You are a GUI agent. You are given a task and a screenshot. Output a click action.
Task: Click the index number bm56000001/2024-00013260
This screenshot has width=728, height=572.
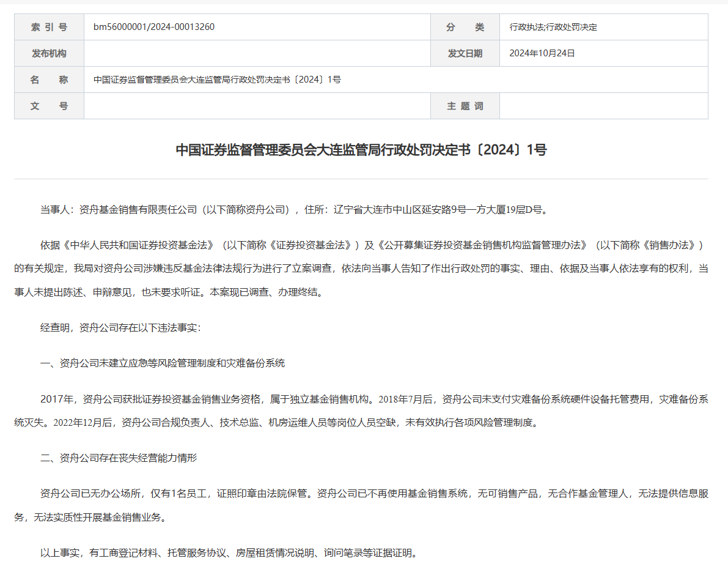pos(153,27)
